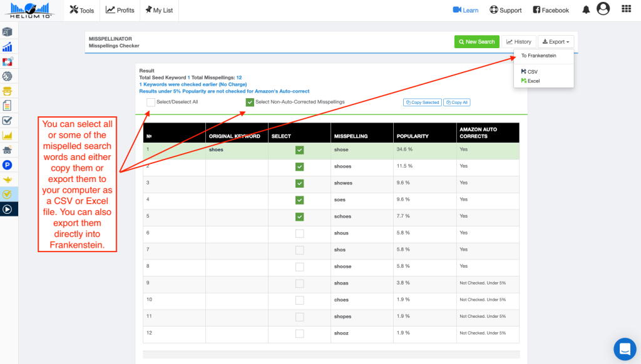This screenshot has width=641, height=364.
Task: Open the live chat bubble icon
Action: [624, 349]
